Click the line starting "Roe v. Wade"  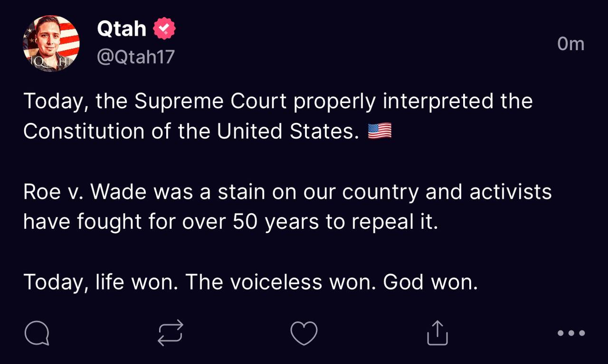coord(287,192)
